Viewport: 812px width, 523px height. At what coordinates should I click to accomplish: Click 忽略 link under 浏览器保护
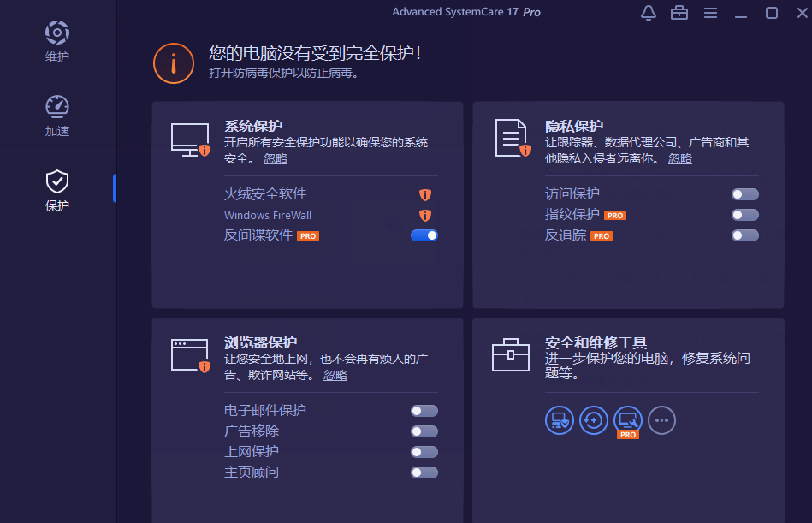tap(335, 376)
